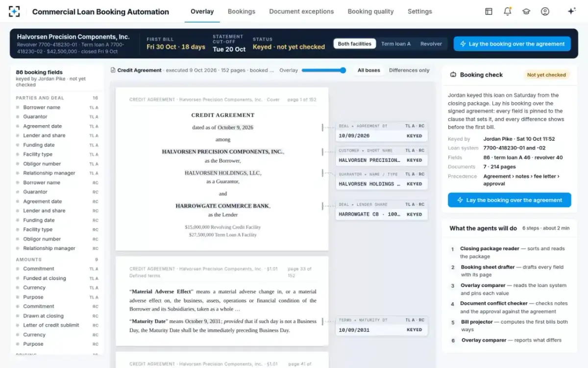Open notifications bell

pyautogui.click(x=508, y=11)
